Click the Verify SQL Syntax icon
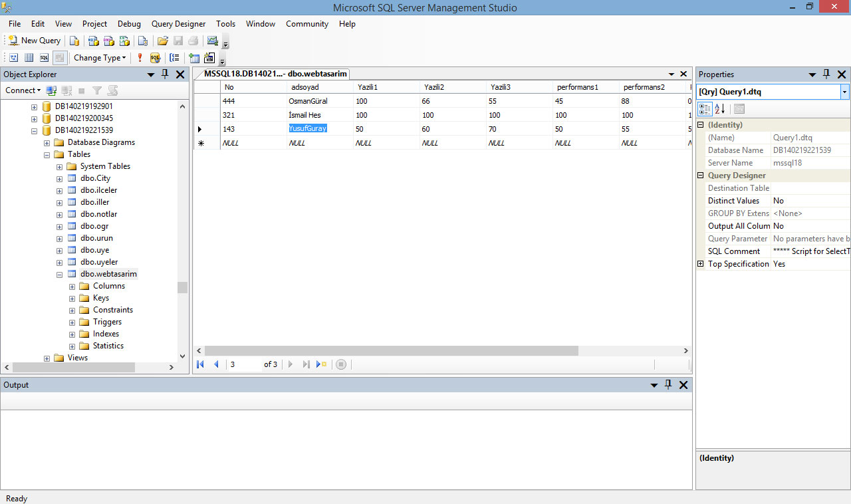The height and width of the screenshot is (504, 851). [x=156, y=58]
